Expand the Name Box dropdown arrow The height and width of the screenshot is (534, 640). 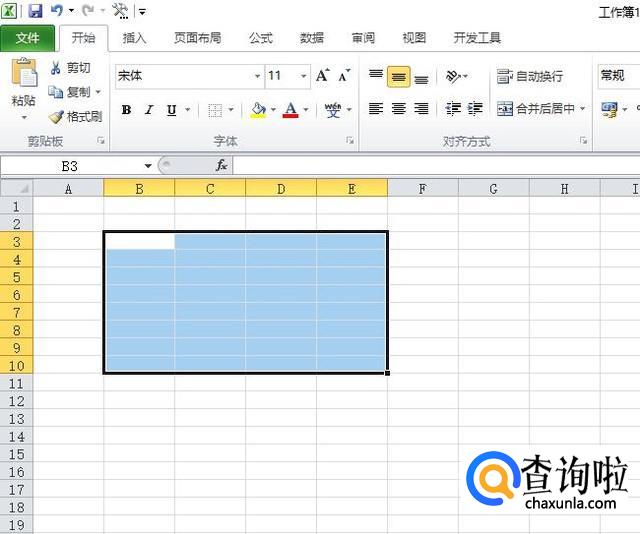pos(148,166)
